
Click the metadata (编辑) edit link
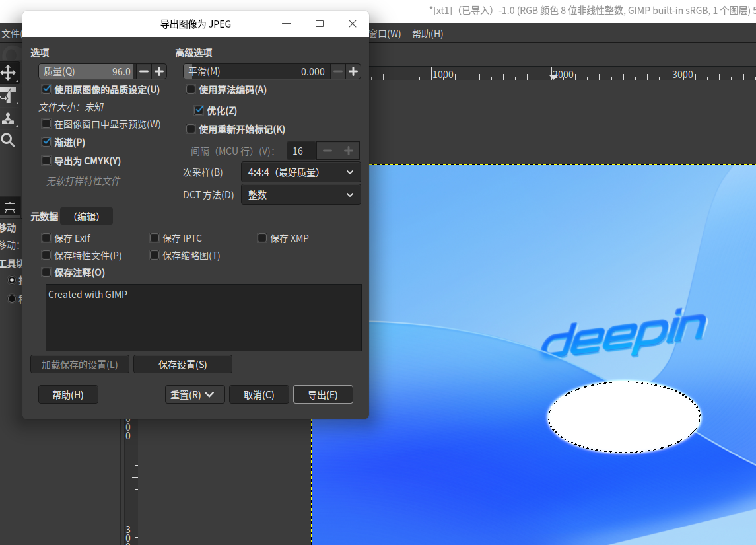[86, 217]
